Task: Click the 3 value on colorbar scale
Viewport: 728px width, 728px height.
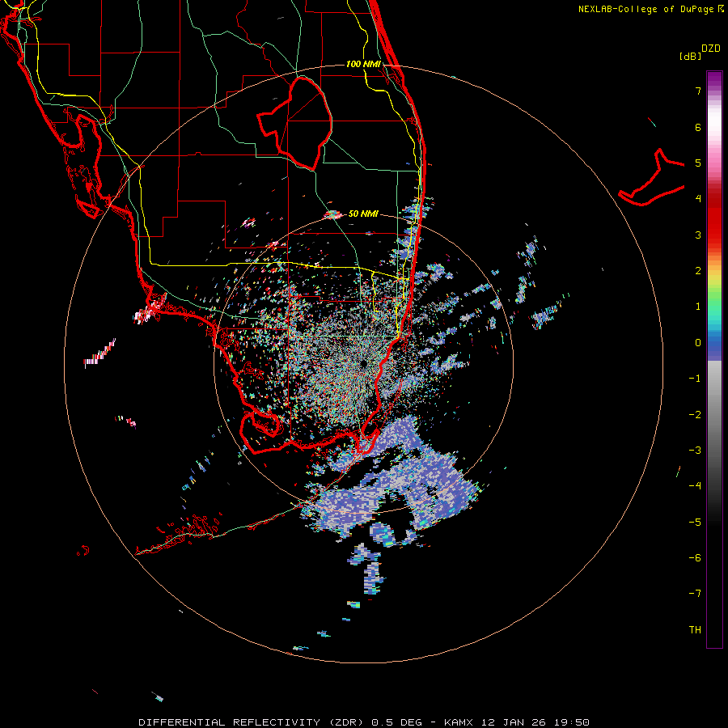Action: [698, 235]
